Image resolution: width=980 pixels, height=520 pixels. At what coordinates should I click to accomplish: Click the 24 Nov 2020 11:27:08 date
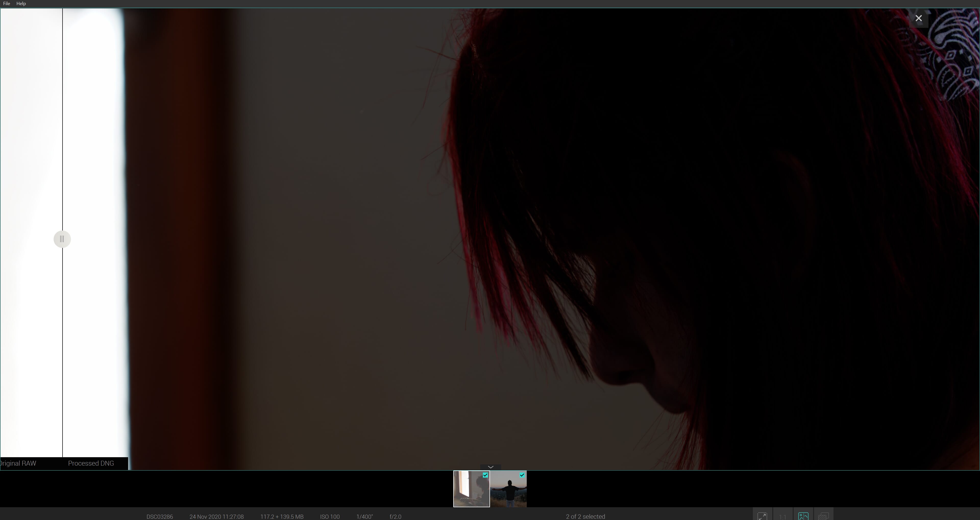216,517
